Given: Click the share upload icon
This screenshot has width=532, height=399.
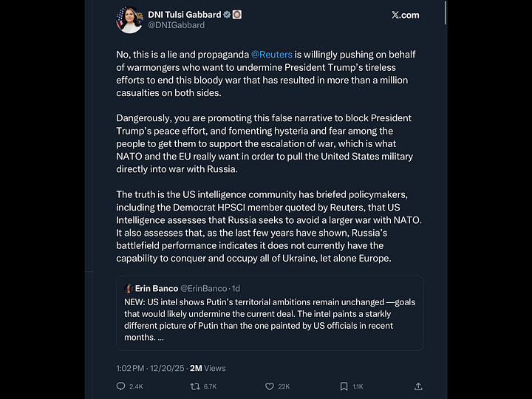Looking at the screenshot, I should tap(418, 386).
